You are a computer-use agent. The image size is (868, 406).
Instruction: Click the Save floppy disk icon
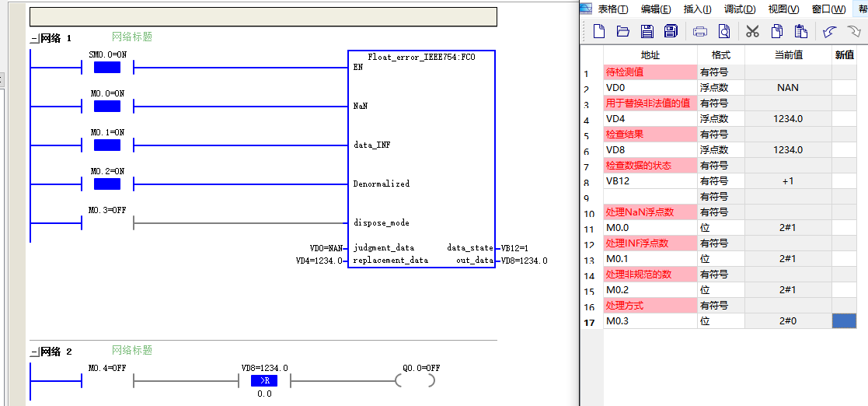point(647,31)
